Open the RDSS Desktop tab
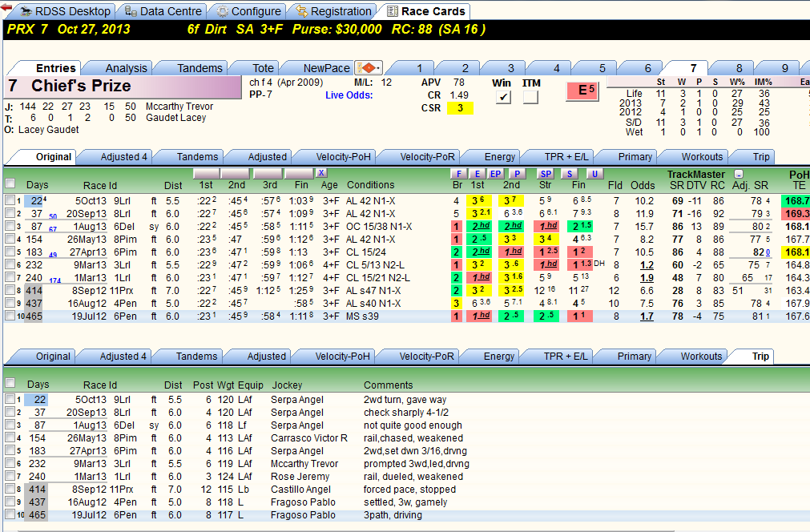The image size is (810, 532). (65, 11)
